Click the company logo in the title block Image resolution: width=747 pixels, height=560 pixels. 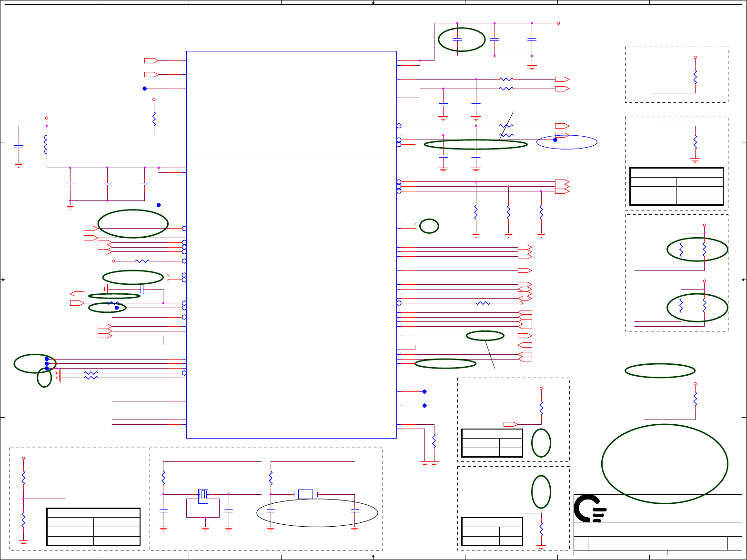(590, 508)
